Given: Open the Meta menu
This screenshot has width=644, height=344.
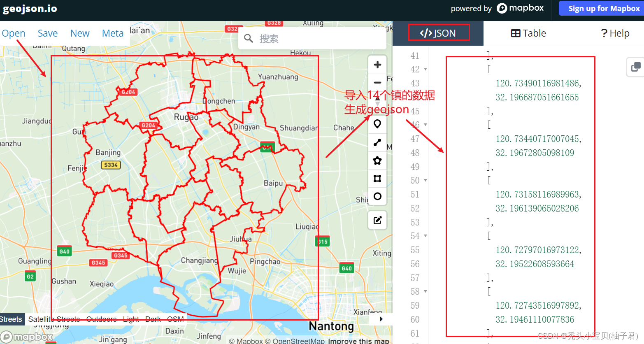Looking at the screenshot, I should point(112,33).
